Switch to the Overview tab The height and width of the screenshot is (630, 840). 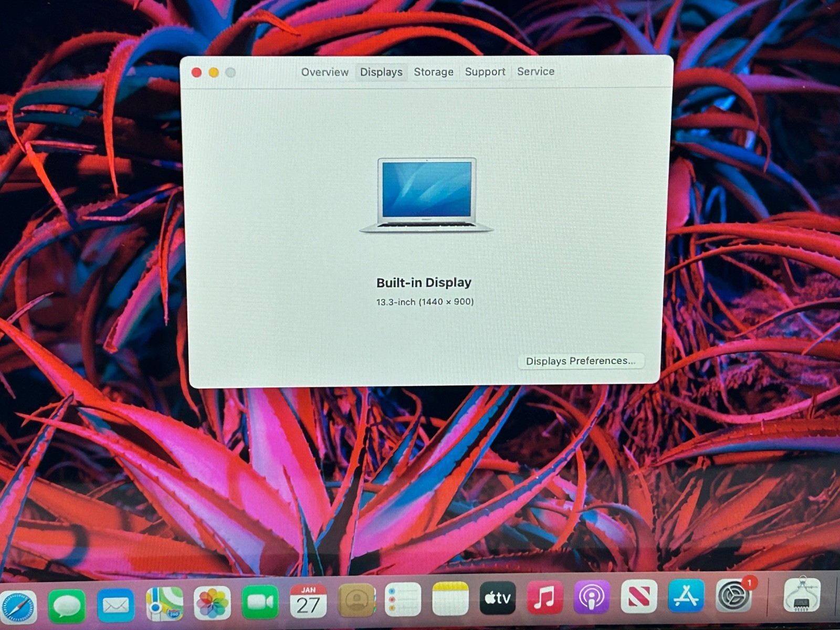click(324, 72)
